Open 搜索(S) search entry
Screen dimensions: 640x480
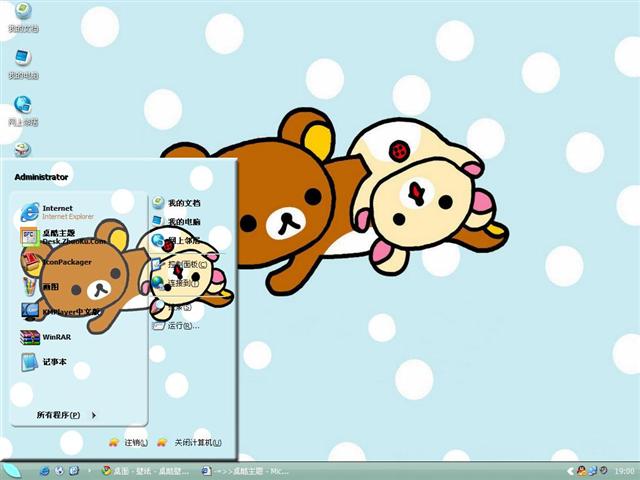click(172, 307)
